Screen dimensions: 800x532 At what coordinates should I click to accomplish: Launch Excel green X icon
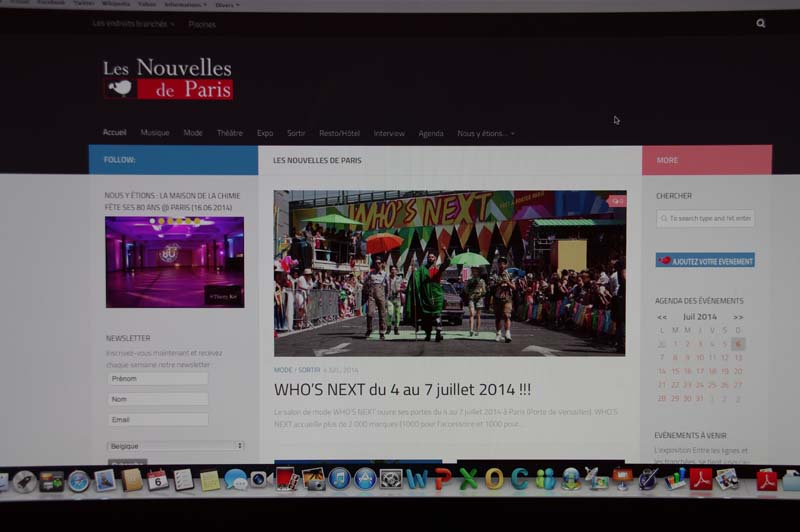468,479
